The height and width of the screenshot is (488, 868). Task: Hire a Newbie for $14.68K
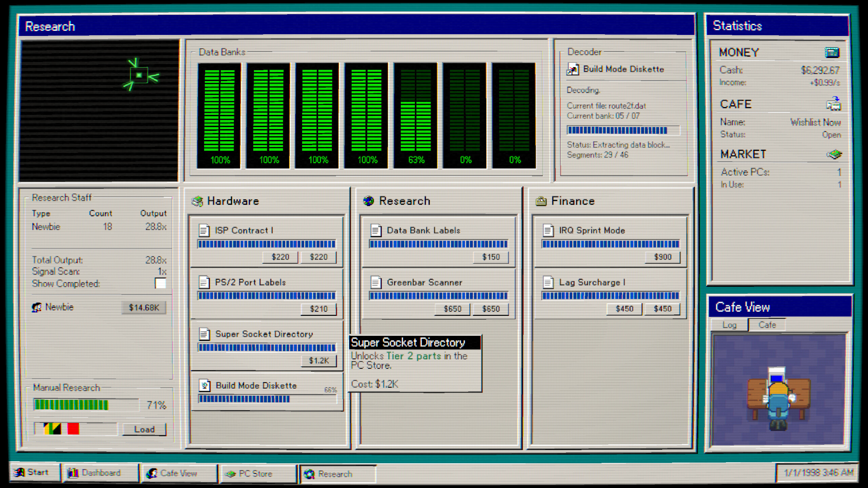pos(144,307)
